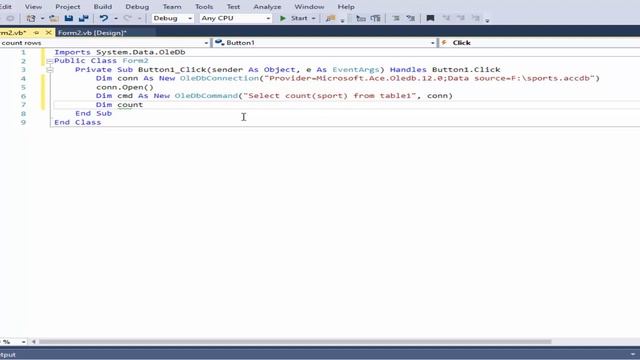Open the dropdown arrow beside Start
Viewport: 640px width, 360px height.
pos(313,18)
